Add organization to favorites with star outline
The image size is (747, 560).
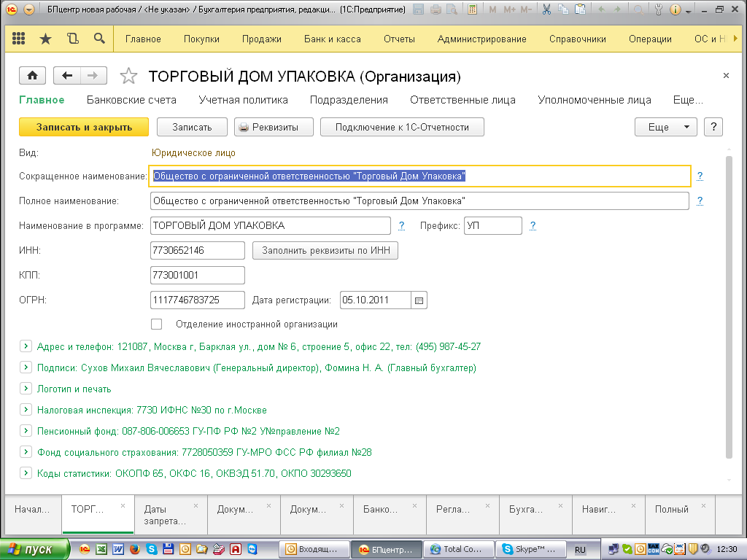pyautogui.click(x=128, y=77)
